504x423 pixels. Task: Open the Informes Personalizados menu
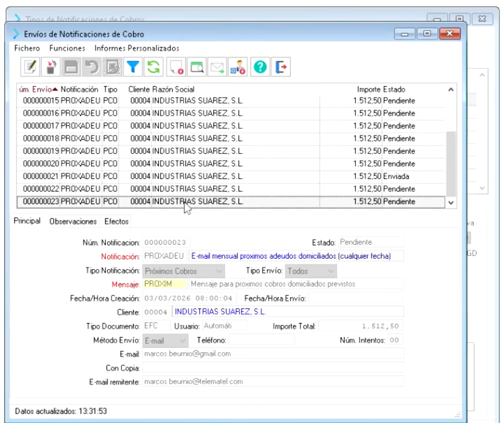click(x=137, y=48)
